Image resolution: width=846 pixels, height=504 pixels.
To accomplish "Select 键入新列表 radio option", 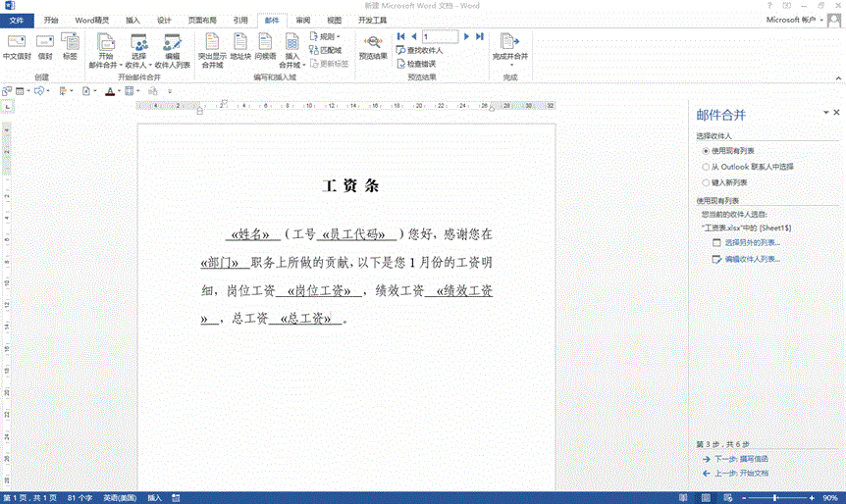I will click(x=705, y=182).
